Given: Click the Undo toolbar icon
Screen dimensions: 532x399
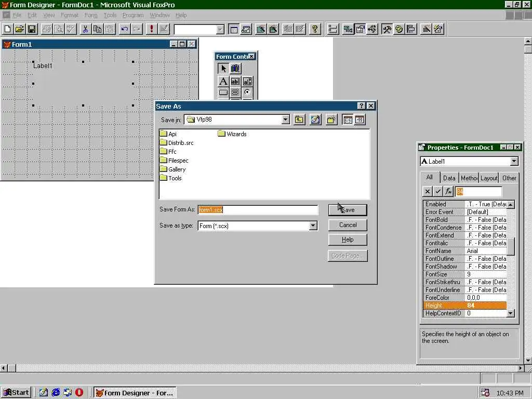Looking at the screenshot, I should pos(125,29).
